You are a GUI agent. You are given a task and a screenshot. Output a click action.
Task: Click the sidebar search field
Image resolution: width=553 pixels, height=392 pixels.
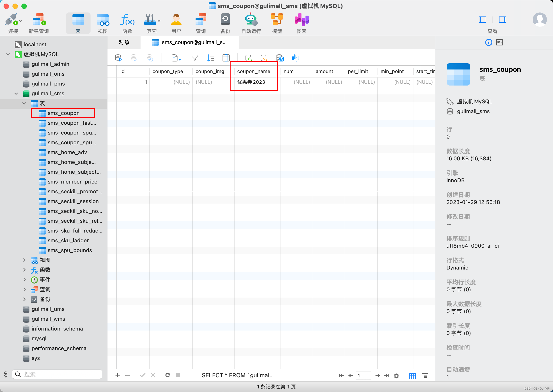[57, 374]
